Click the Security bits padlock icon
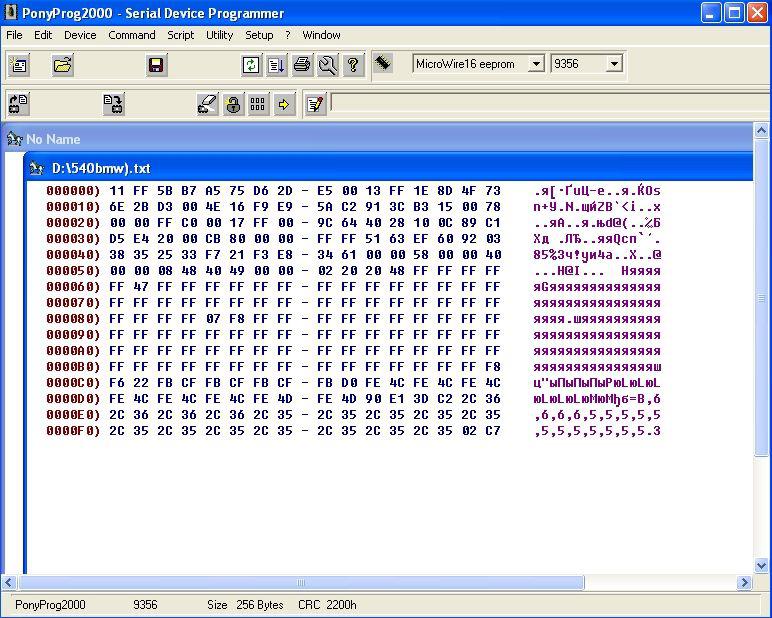 coord(233,104)
